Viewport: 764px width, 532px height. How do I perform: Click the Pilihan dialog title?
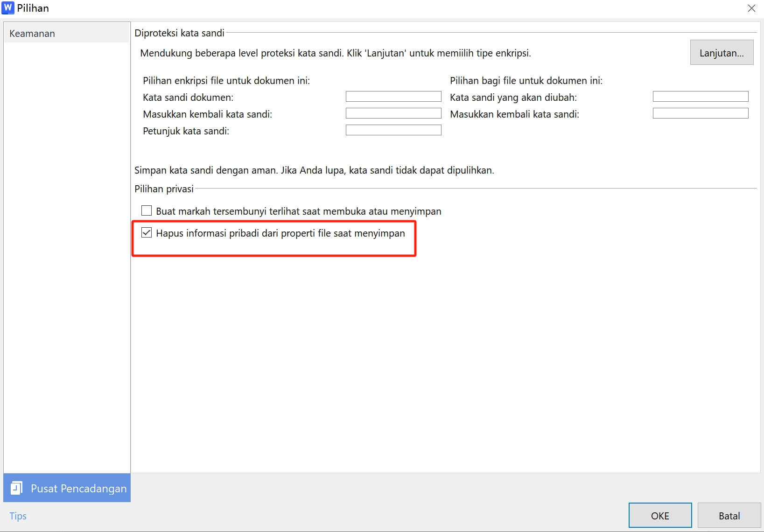click(33, 8)
